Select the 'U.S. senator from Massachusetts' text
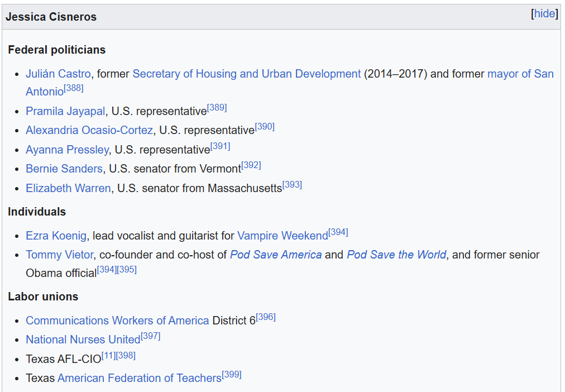The width and height of the screenshot is (565, 392). (200, 188)
